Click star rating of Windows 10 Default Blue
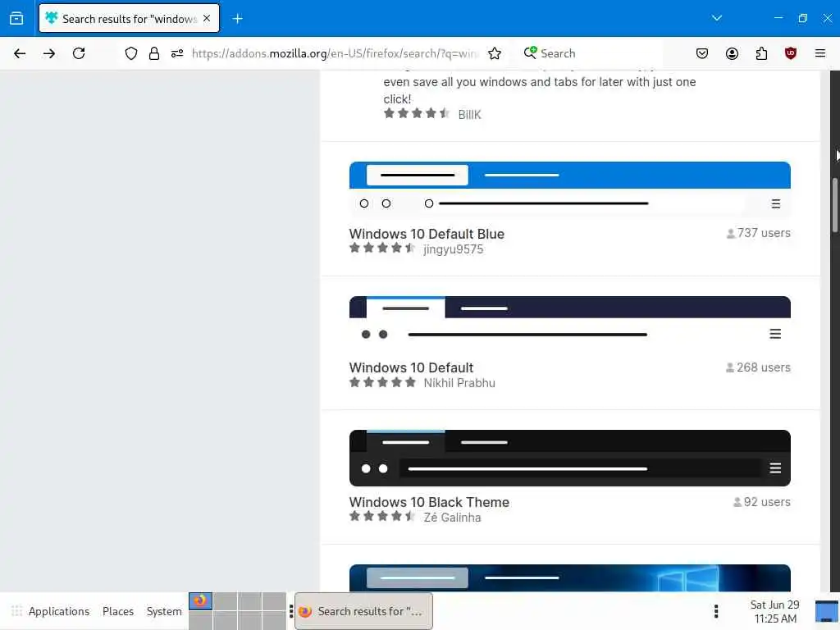This screenshot has height=630, width=840. point(382,248)
